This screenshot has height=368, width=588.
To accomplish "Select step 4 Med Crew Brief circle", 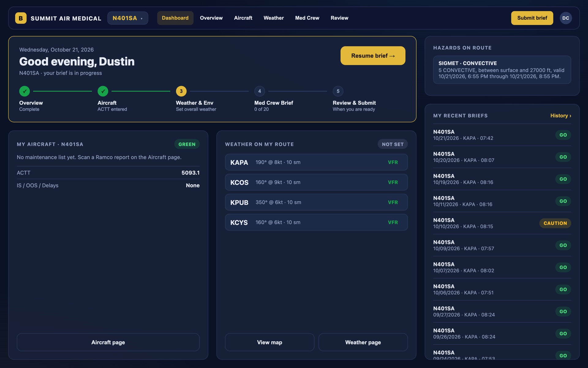I will tap(260, 91).
